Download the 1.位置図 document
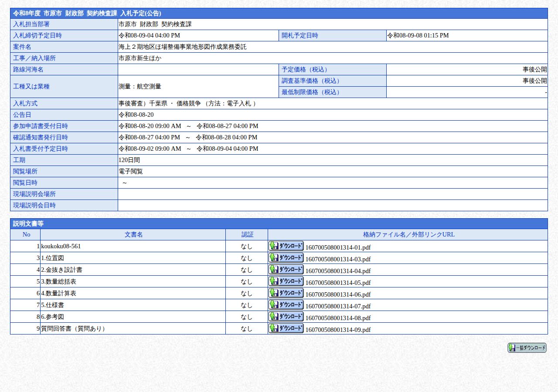558x392 pixels. click(286, 257)
